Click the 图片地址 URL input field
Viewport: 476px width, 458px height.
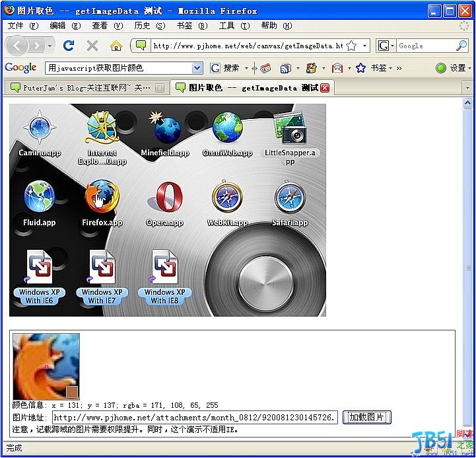[195, 418]
